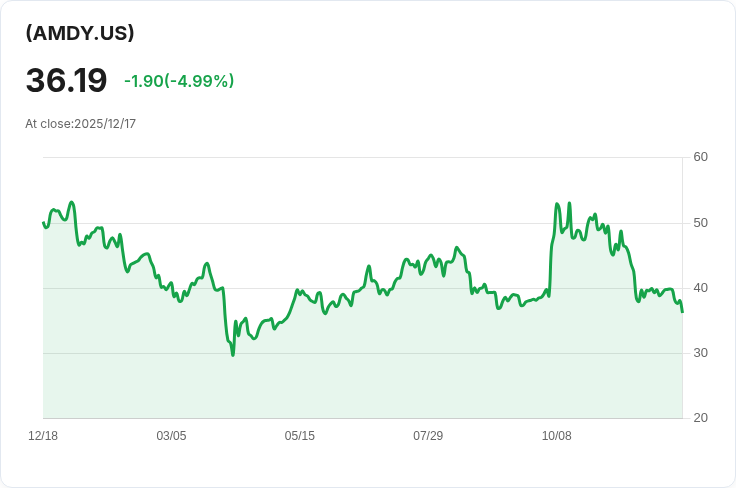This screenshot has height=488, width=736.
Task: Click the 20 y-axis label
Action: (x=700, y=418)
